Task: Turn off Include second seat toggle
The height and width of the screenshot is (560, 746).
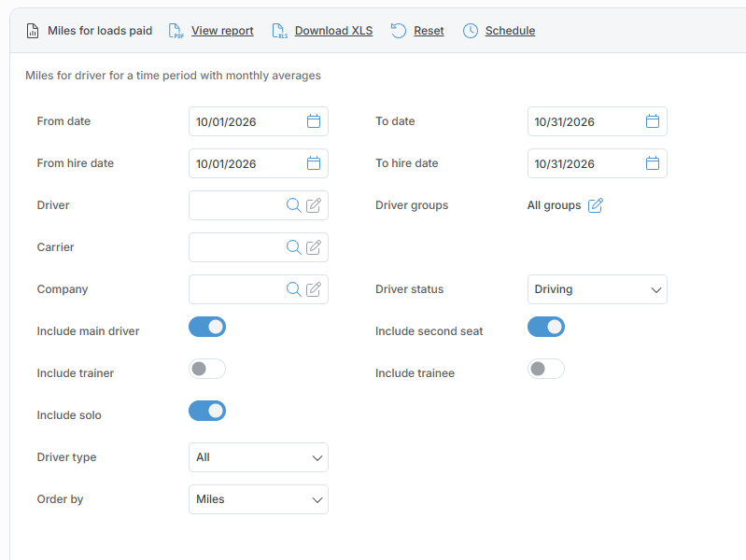Action: tap(545, 327)
